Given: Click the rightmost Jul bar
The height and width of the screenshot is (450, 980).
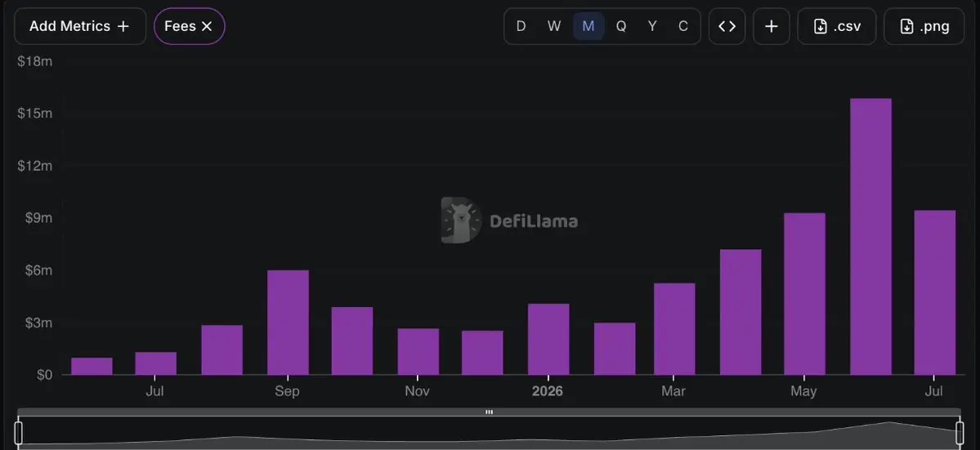Looking at the screenshot, I should pyautogui.click(x=935, y=292).
